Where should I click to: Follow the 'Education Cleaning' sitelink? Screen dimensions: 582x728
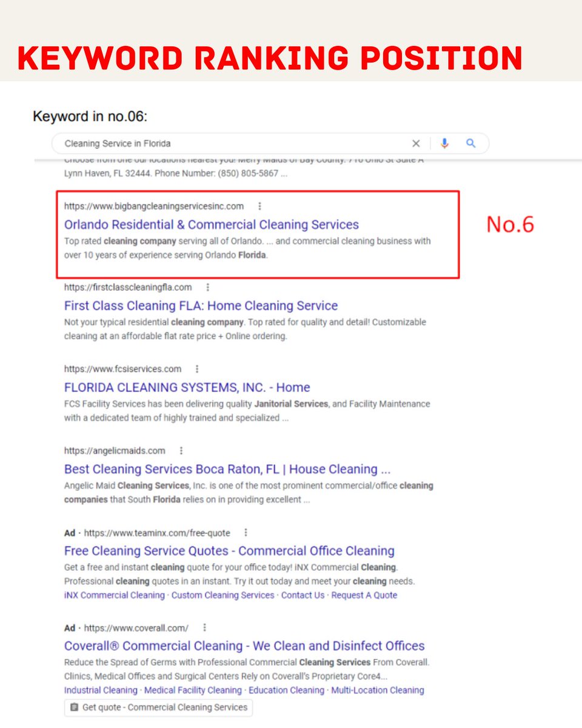tap(286, 690)
